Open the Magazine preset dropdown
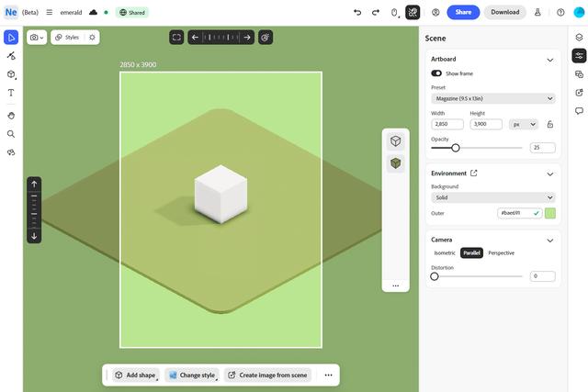Viewport: 588px width, 392px height. (x=492, y=98)
